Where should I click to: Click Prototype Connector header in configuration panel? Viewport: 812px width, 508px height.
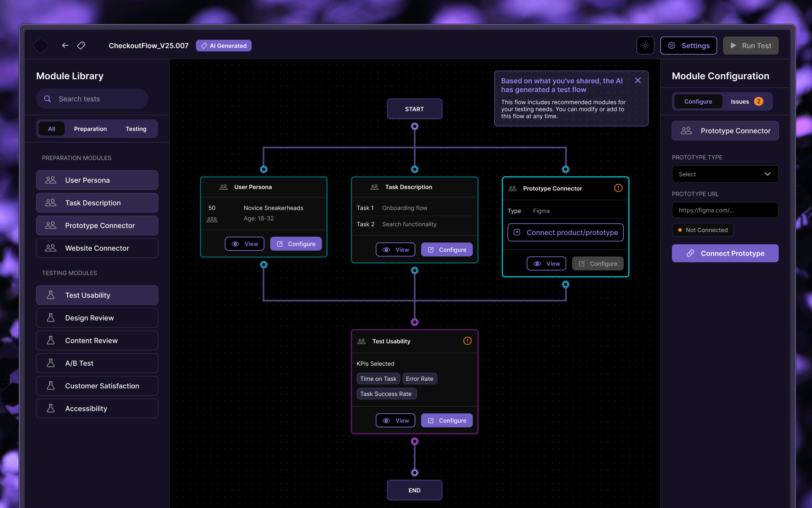tap(725, 131)
